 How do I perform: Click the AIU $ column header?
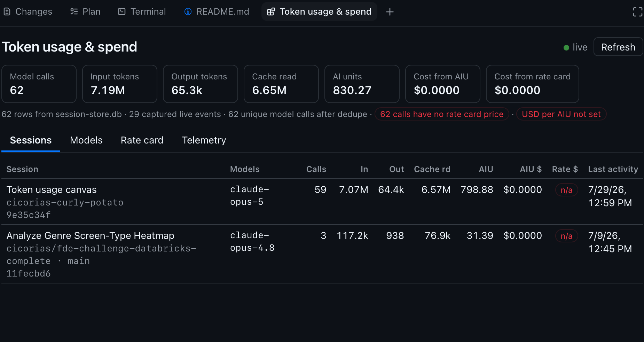coord(531,169)
